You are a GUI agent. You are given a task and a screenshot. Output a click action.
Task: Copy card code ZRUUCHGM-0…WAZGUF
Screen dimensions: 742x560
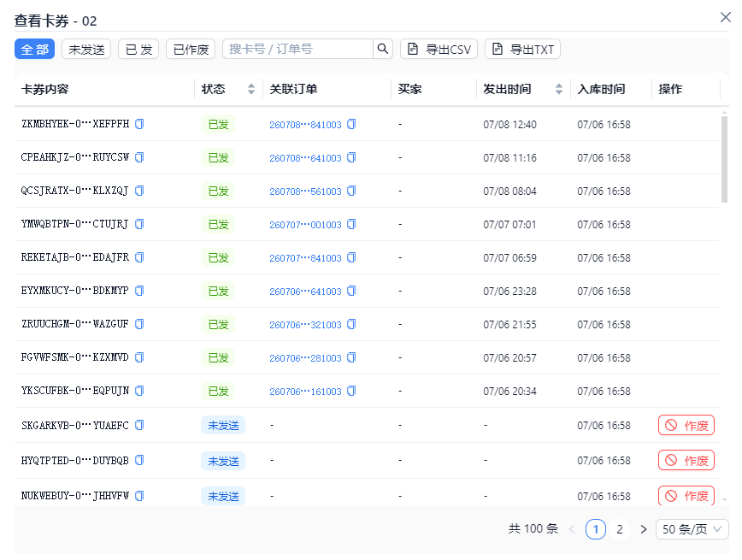139,324
